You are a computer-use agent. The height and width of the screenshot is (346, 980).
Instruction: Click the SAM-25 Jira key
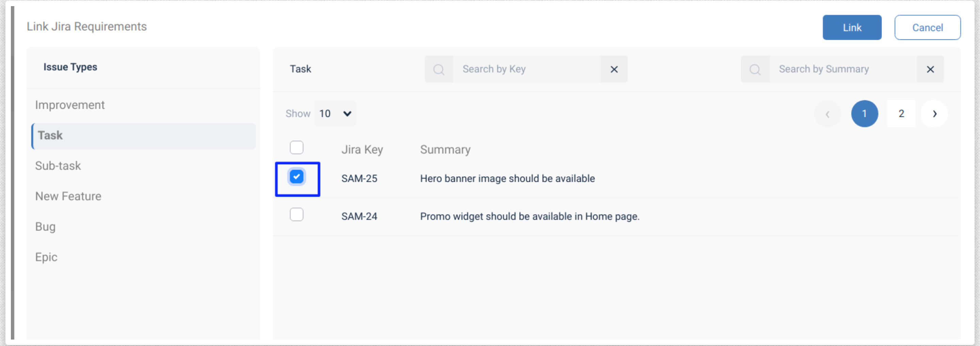click(x=359, y=178)
